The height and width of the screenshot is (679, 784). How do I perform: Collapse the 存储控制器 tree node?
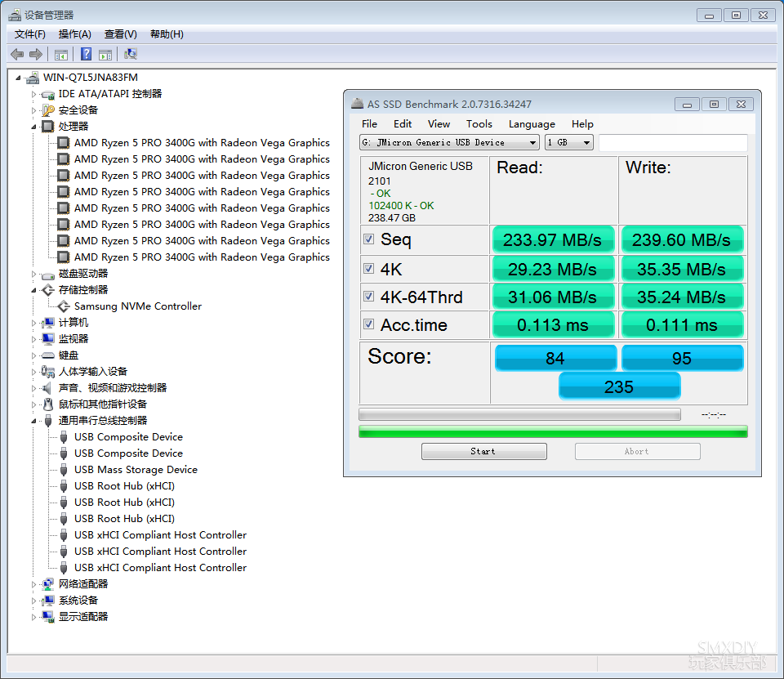(33, 290)
